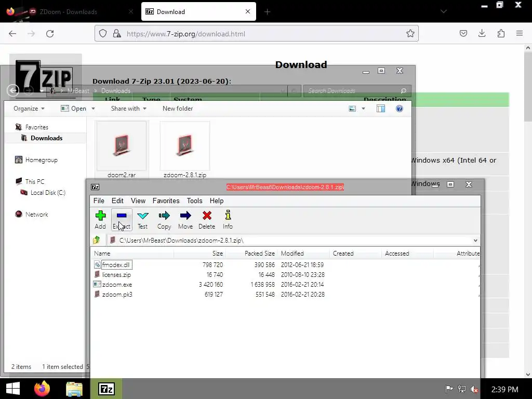Go up one folder level in 7-Zip
The image size is (532, 399).
[97, 240]
